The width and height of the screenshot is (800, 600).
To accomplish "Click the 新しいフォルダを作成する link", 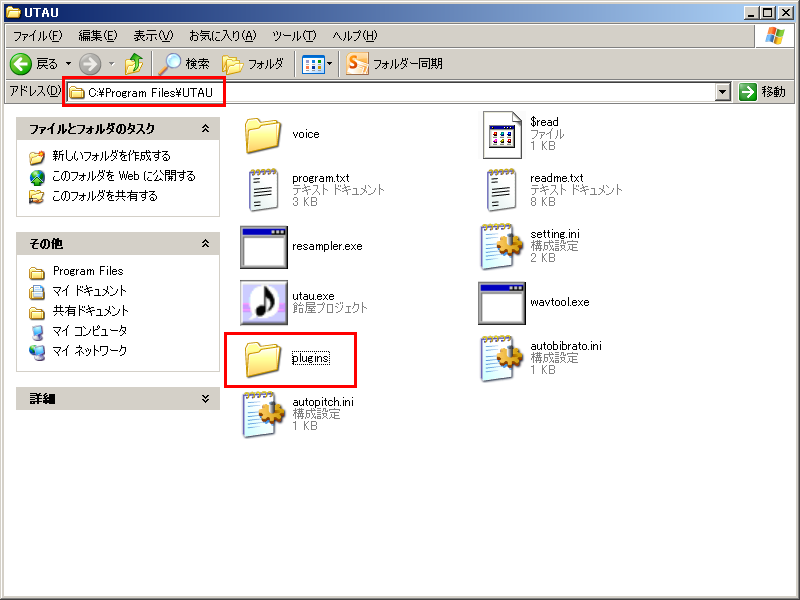I will 111,156.
